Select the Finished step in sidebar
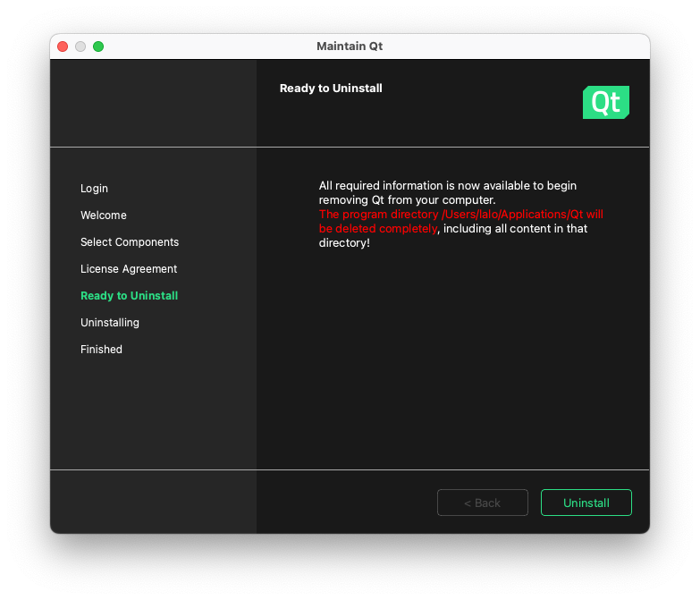 pos(101,350)
